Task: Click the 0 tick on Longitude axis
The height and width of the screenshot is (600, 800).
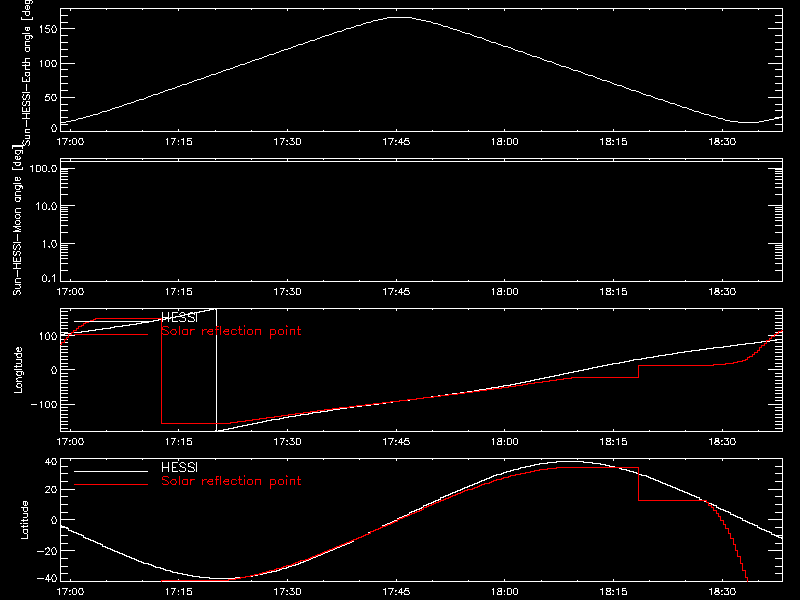Action: coord(54,370)
